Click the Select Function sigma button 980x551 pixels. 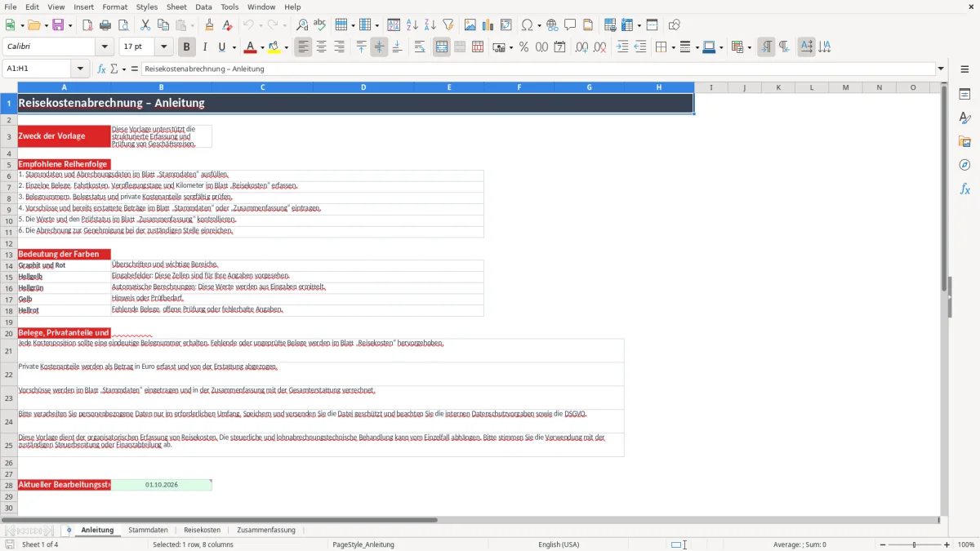(x=114, y=69)
